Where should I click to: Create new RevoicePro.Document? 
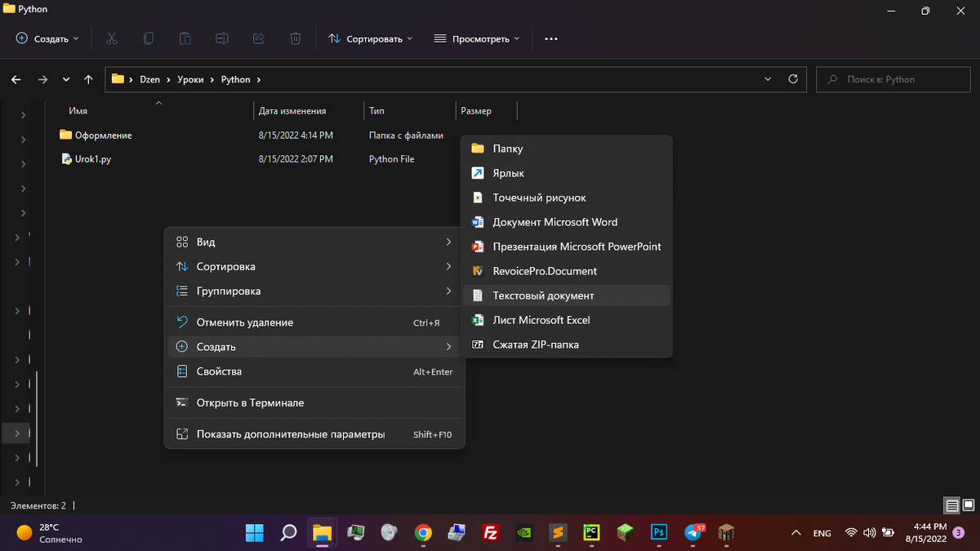567,271
